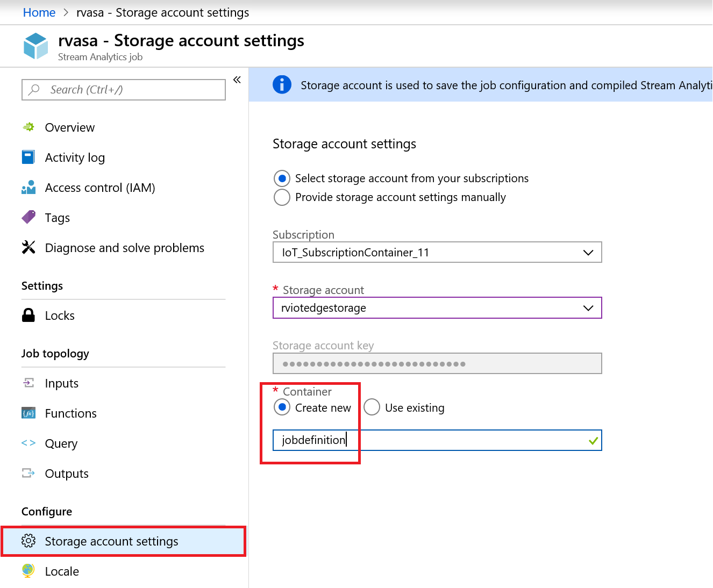Click the Overview icon
The image size is (713, 588).
coord(28,127)
